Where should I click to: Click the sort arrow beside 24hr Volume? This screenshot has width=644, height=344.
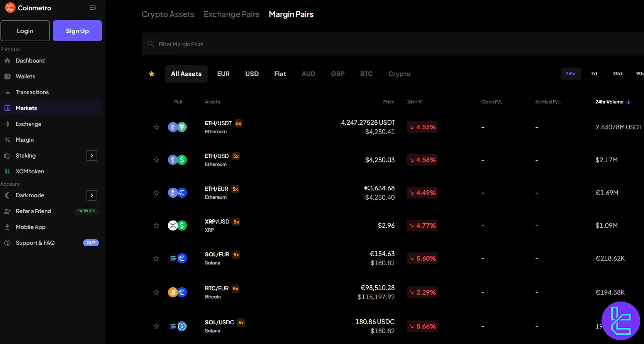pyautogui.click(x=629, y=102)
